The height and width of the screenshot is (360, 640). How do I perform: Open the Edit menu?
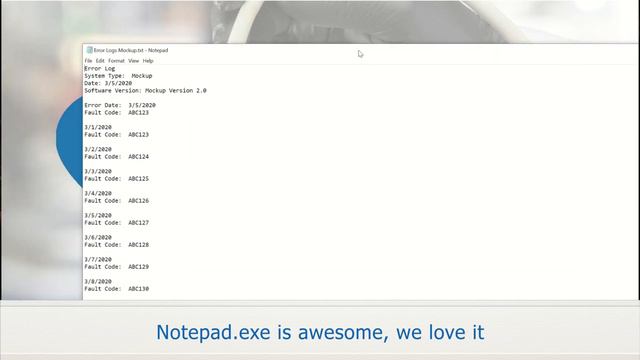(100, 61)
